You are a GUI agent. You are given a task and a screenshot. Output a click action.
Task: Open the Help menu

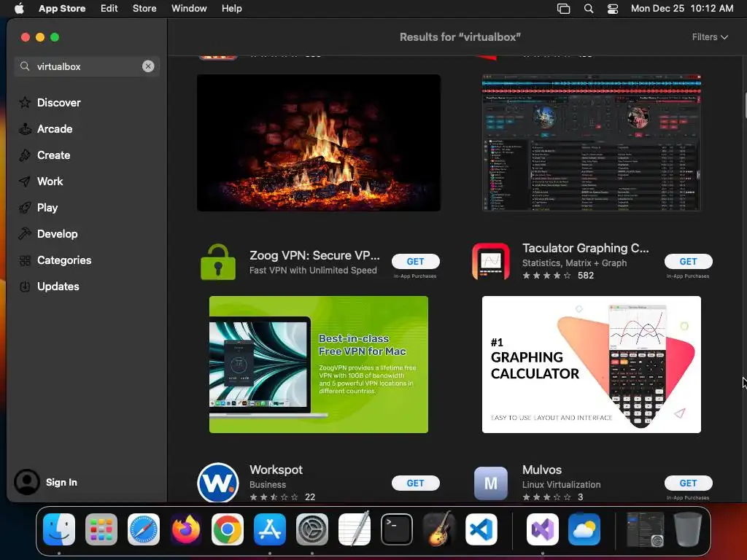231,8
